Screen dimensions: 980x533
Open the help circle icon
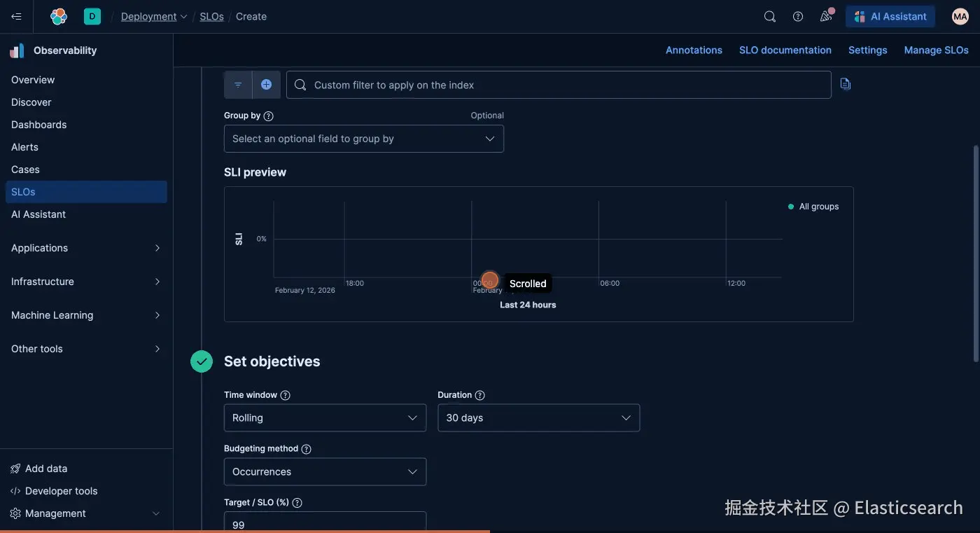(x=798, y=17)
